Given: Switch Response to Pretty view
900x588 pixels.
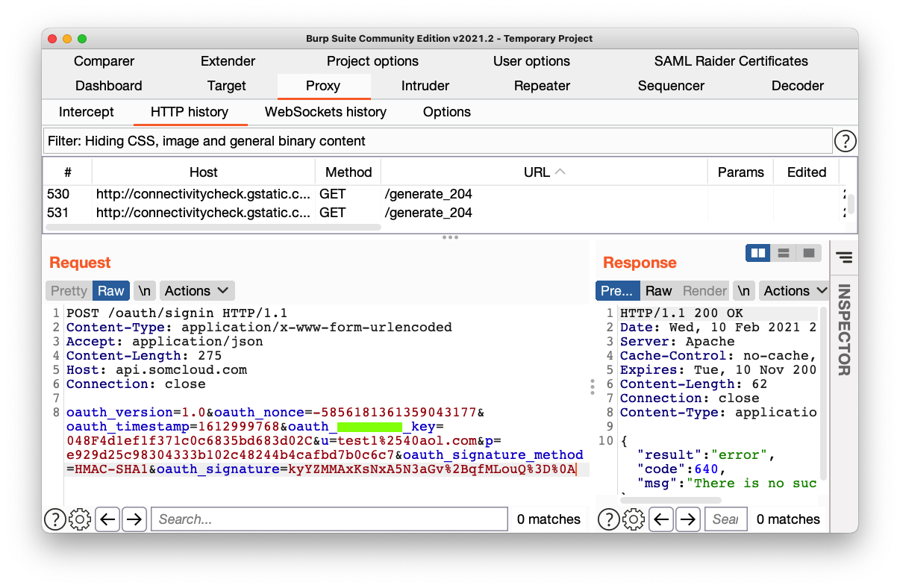Looking at the screenshot, I should click(617, 291).
